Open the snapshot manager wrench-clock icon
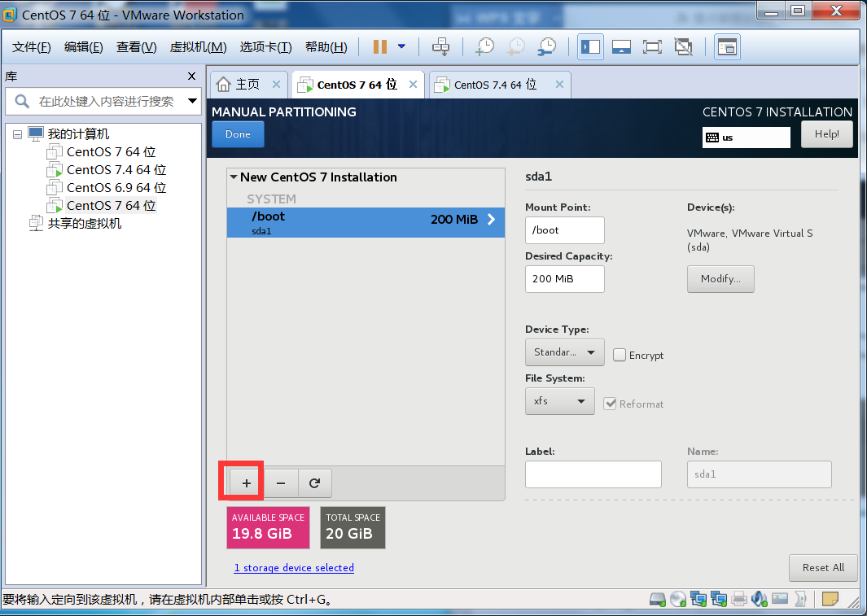The width and height of the screenshot is (867, 616). [x=547, y=47]
